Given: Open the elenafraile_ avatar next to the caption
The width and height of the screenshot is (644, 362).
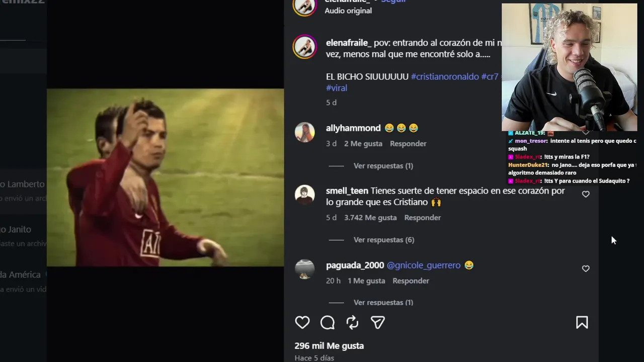Looking at the screenshot, I should (x=305, y=47).
